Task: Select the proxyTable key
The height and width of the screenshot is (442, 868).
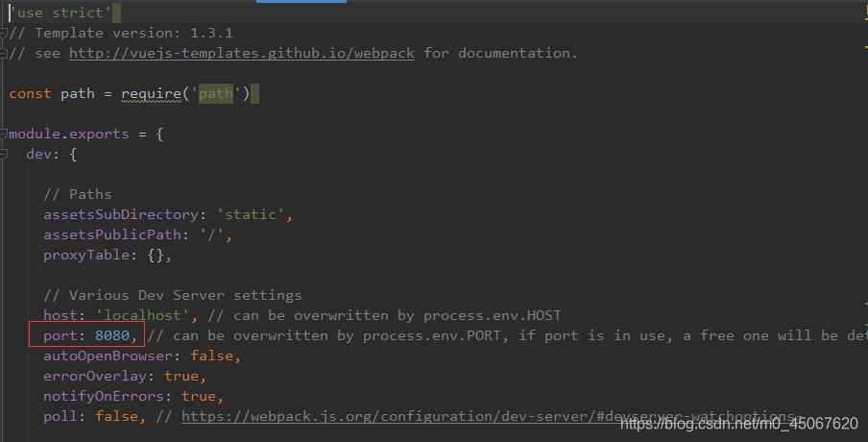Action: pos(86,255)
